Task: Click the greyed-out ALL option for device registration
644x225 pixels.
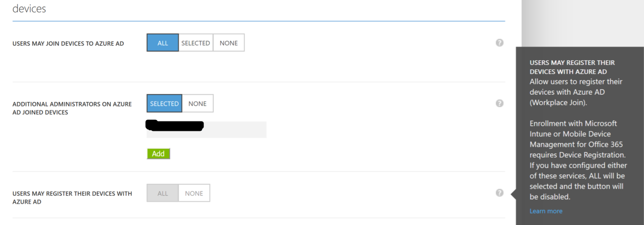Action: [x=163, y=194]
